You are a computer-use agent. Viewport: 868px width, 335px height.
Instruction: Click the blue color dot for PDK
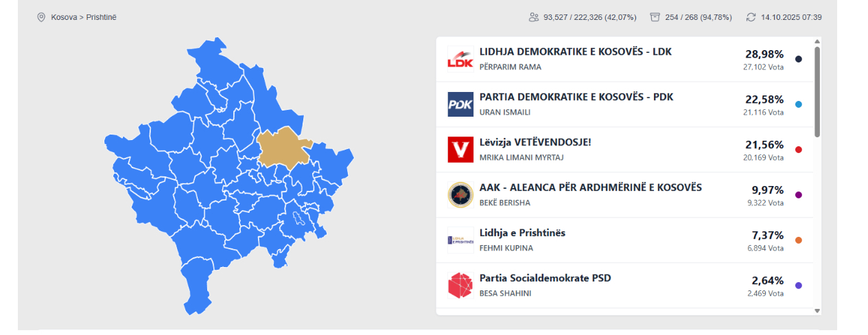point(799,104)
